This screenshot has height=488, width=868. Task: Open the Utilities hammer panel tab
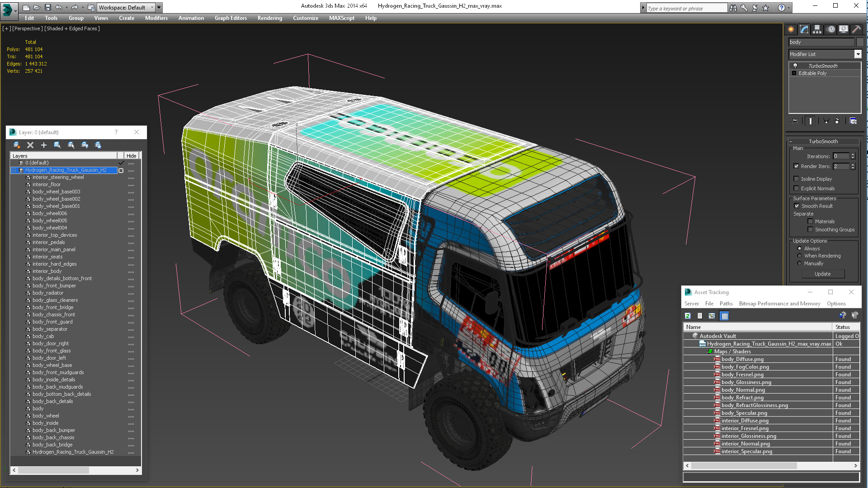coord(857,29)
